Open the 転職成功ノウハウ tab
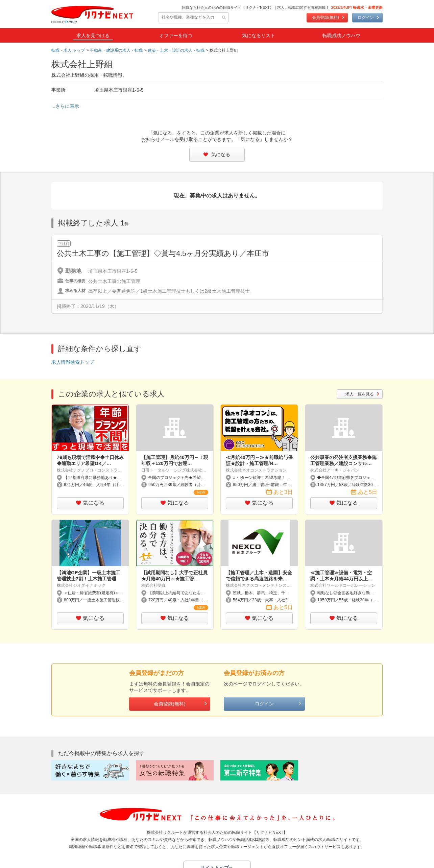This screenshot has height=868, width=434. click(341, 35)
